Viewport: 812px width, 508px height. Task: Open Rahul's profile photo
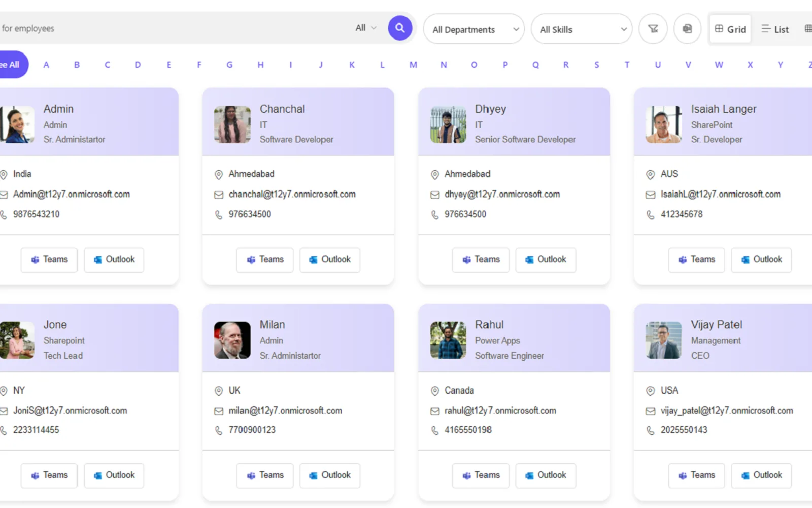coord(448,340)
